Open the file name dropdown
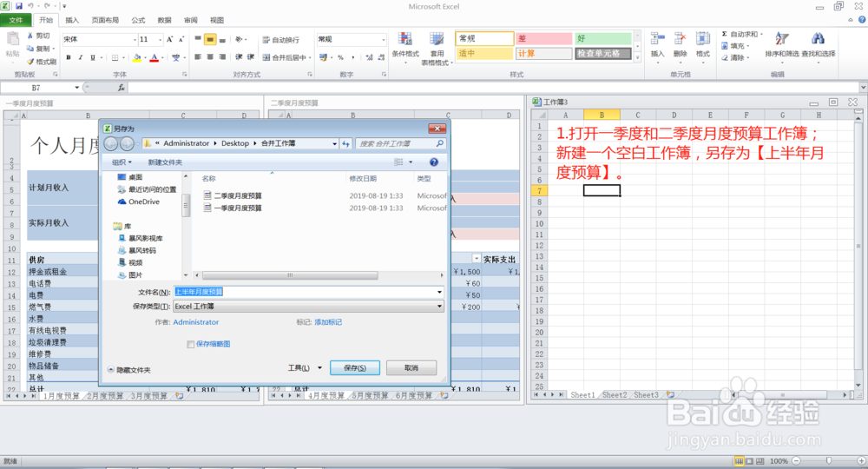Screen dimensions: 868x469 point(439,292)
